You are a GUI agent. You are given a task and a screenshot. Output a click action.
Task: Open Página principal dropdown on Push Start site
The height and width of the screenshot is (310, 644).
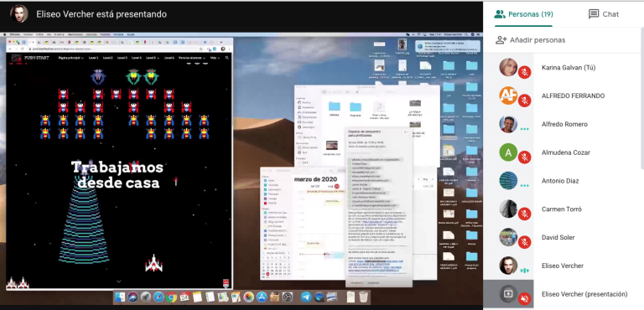(71, 58)
